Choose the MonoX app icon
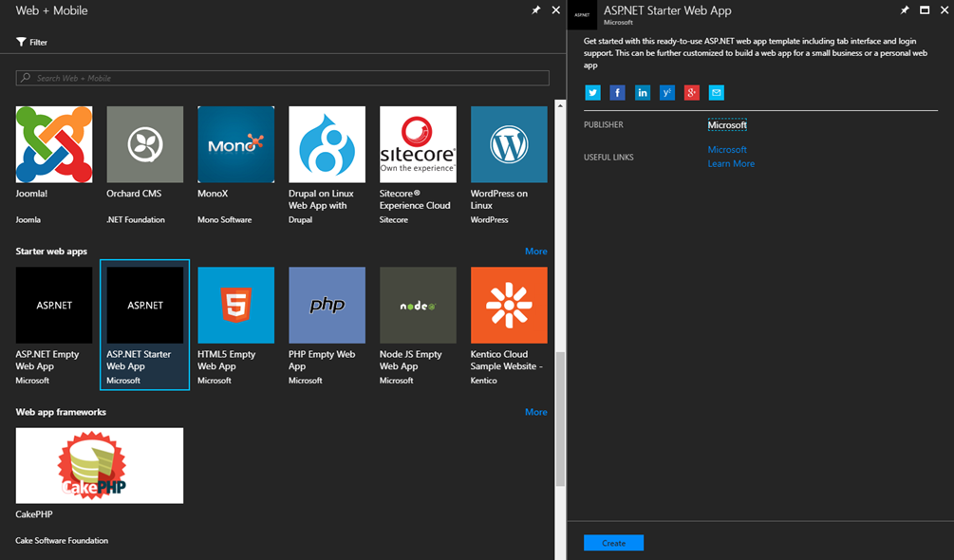Viewport: 954px width, 560px height. (x=236, y=144)
